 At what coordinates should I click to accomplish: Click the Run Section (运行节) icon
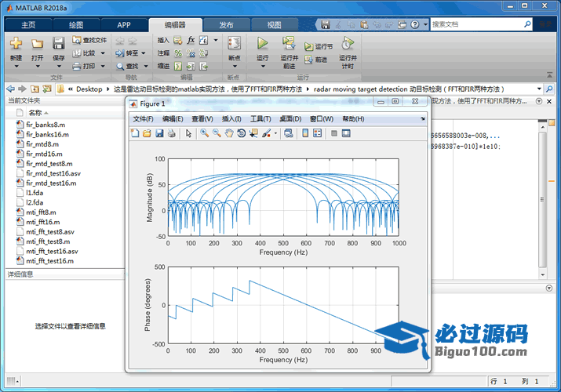[x=308, y=46]
